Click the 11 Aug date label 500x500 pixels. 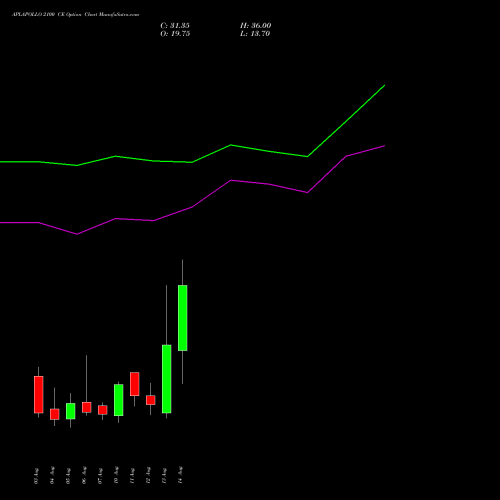(132, 476)
